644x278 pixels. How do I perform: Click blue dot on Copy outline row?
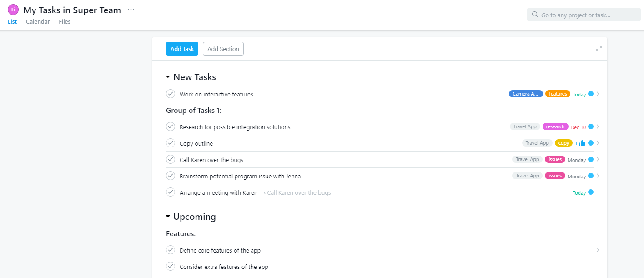point(591,143)
